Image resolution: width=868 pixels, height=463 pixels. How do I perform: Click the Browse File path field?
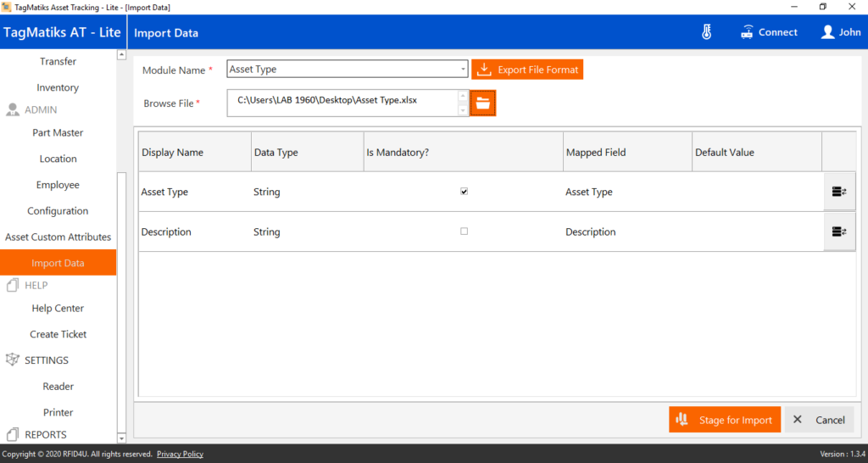tap(342, 103)
